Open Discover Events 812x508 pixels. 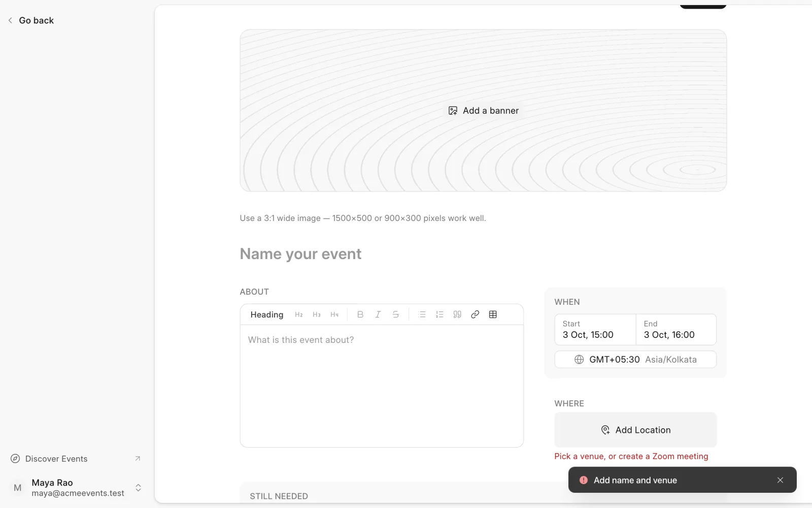click(76, 459)
